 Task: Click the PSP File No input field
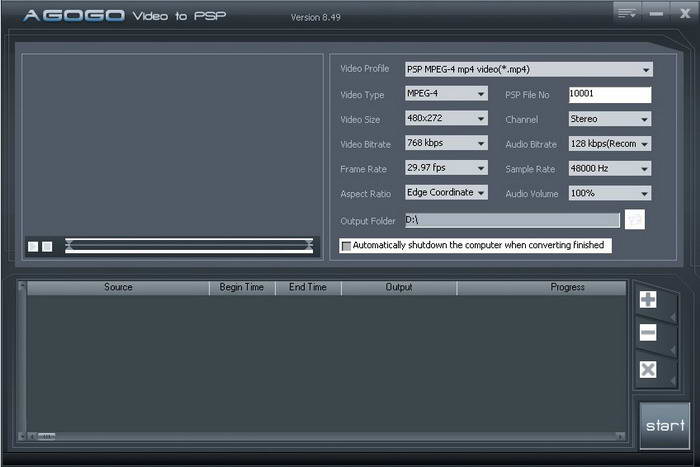pyautogui.click(x=609, y=94)
